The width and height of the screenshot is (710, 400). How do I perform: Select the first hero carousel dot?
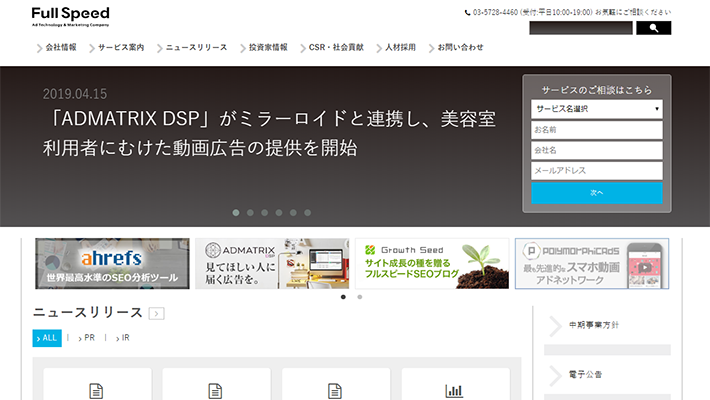[x=236, y=212]
